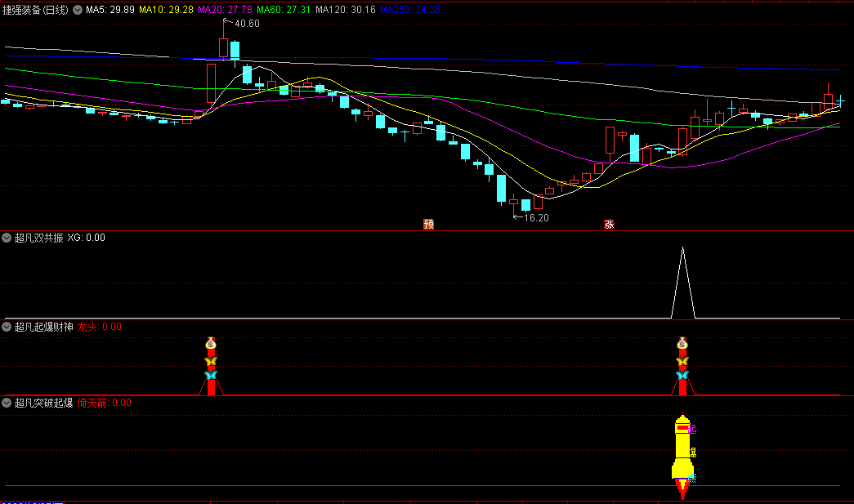Expand the 超凡起爆财神 indicator menu arrow
The image size is (854, 504).
click(x=7, y=327)
